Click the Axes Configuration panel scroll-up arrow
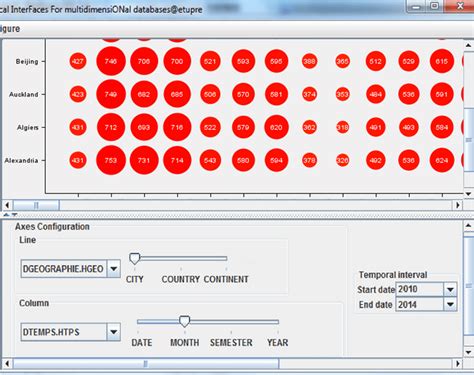This screenshot has width=474, height=375. 468,225
